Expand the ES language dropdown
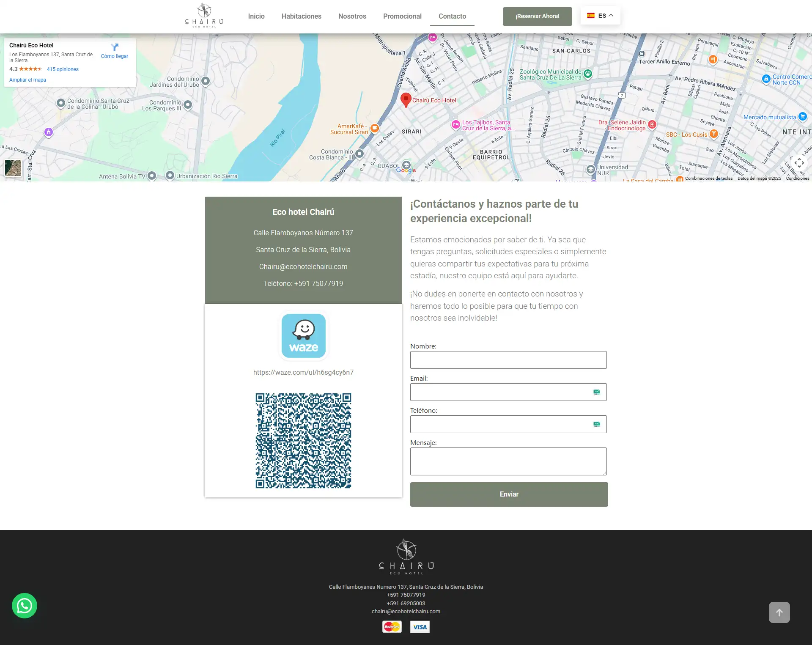 [600, 16]
